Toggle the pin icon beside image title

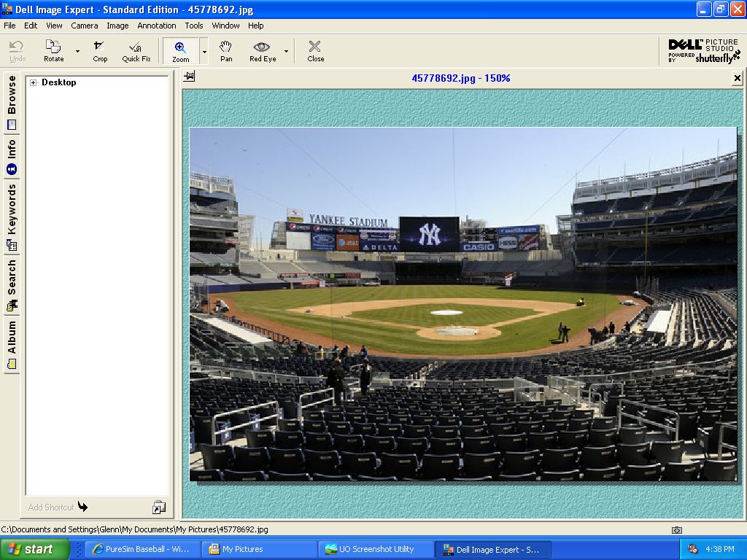coord(189,76)
